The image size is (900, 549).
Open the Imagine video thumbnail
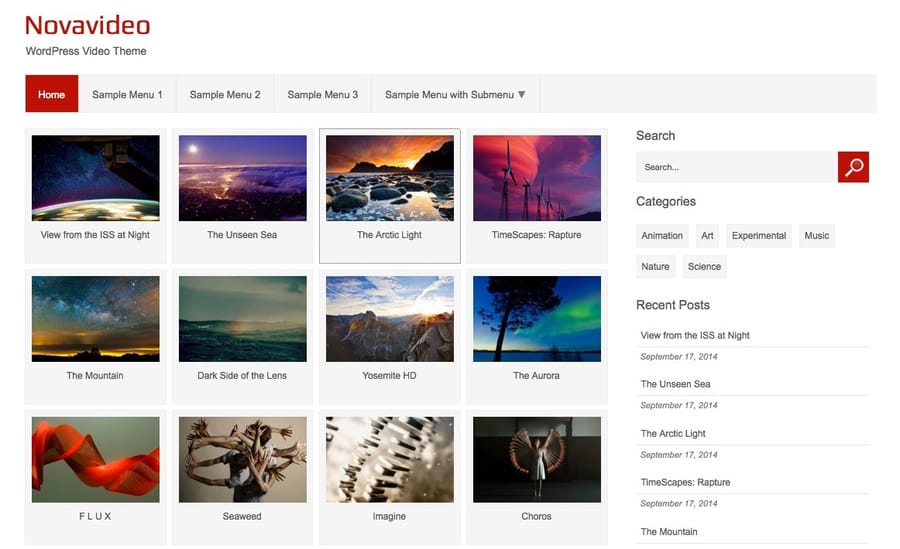coord(390,459)
